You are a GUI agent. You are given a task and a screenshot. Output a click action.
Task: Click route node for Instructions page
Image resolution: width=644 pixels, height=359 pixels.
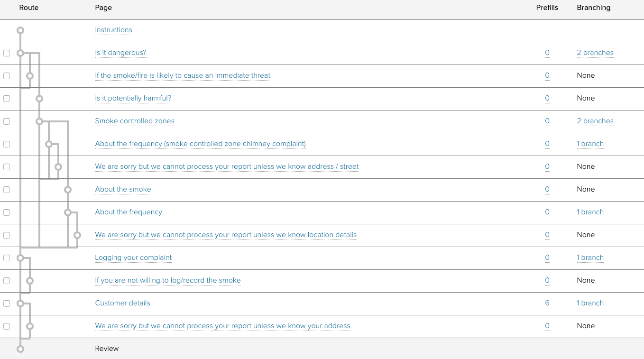pos(20,30)
